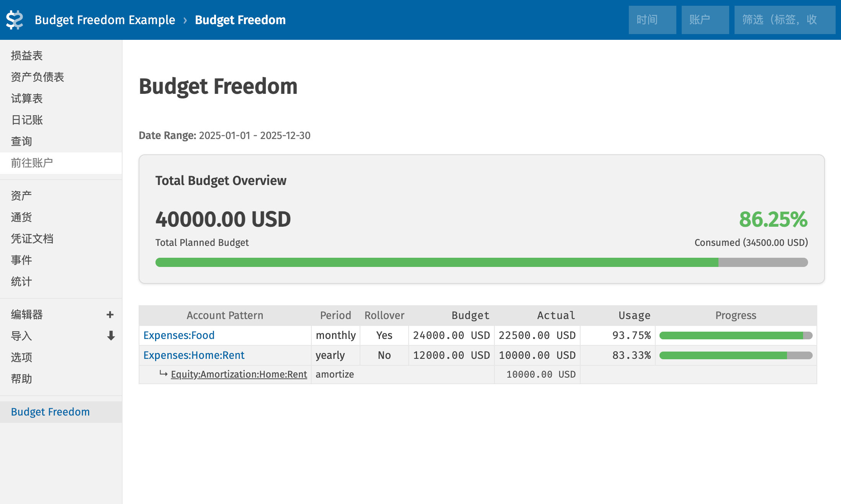Open the 损益表 income statement page
Image resolution: width=841 pixels, height=504 pixels.
(x=27, y=56)
